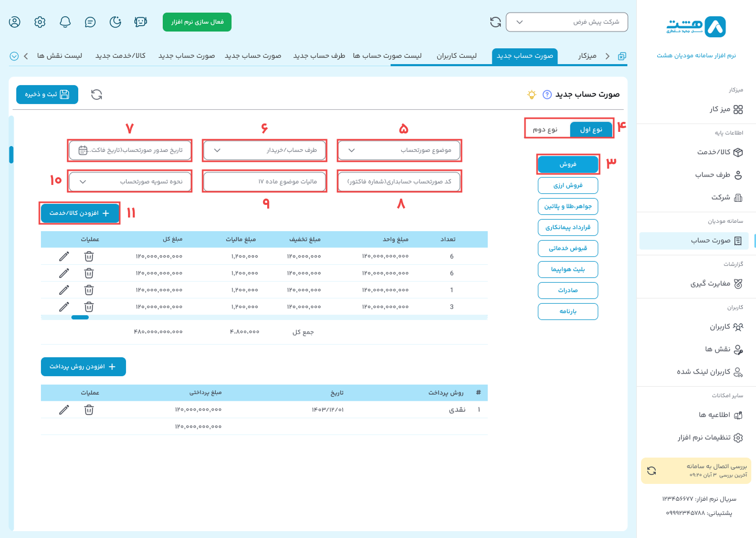Click the table horizontal scrollbar handle

click(x=80, y=317)
